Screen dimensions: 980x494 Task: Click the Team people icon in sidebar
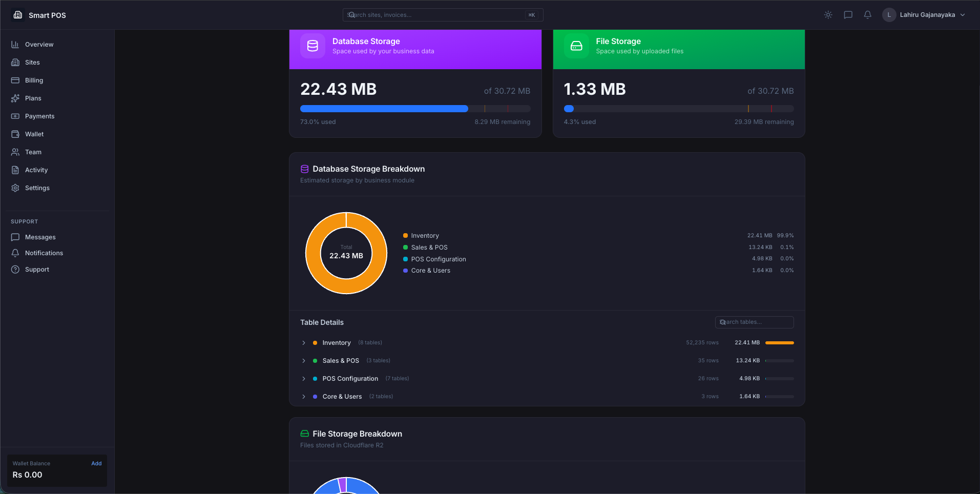click(15, 152)
